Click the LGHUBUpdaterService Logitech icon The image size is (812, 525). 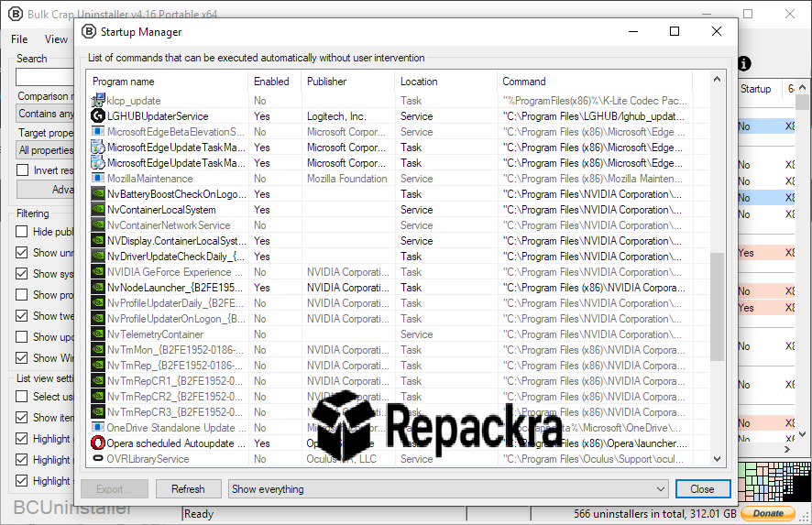click(x=98, y=116)
